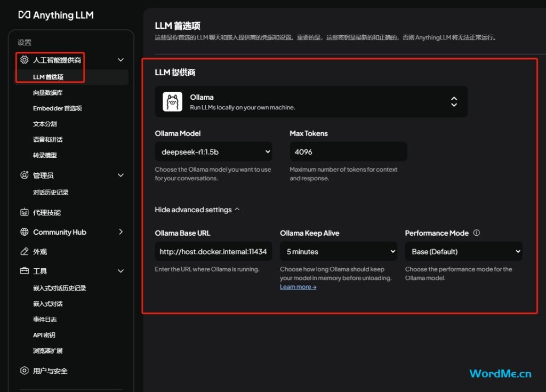
Task: Collapse the 管理员 section chevron
Action: point(121,175)
